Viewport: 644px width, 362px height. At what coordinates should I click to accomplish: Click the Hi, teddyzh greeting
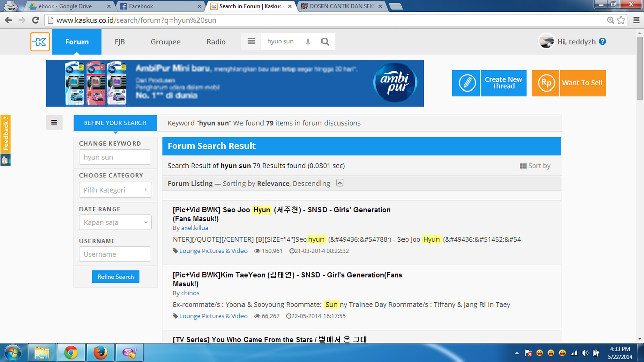577,42
